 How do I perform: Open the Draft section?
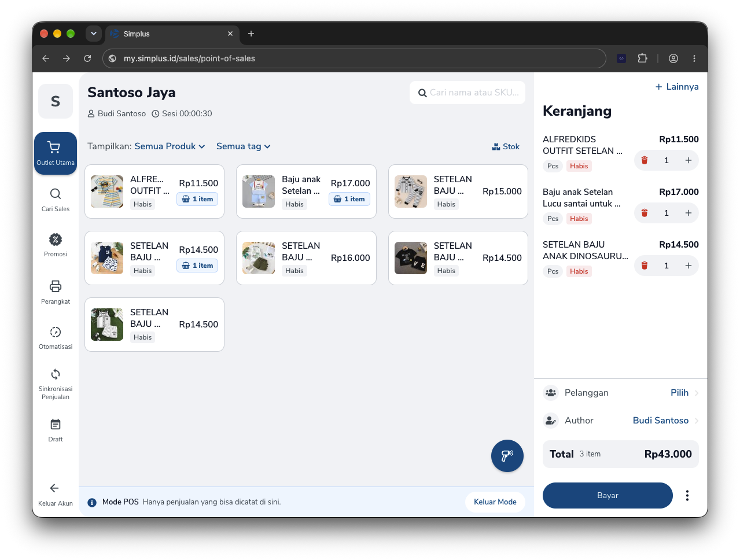coord(56,430)
